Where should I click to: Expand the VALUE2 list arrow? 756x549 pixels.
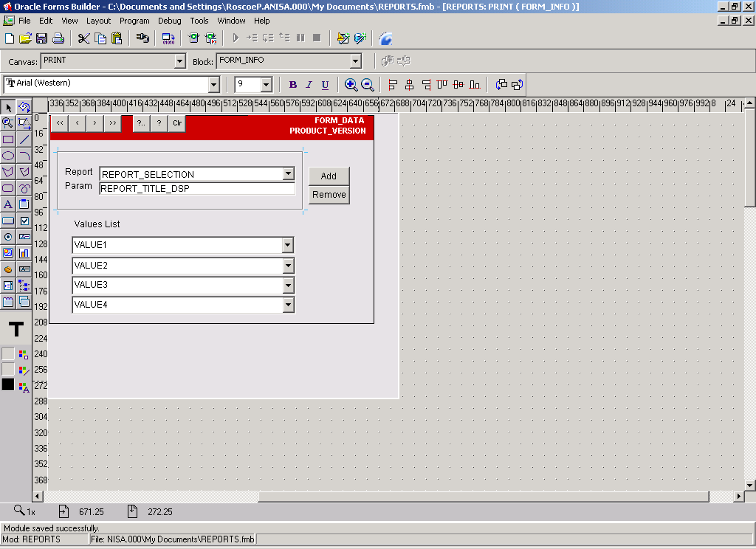click(x=288, y=266)
